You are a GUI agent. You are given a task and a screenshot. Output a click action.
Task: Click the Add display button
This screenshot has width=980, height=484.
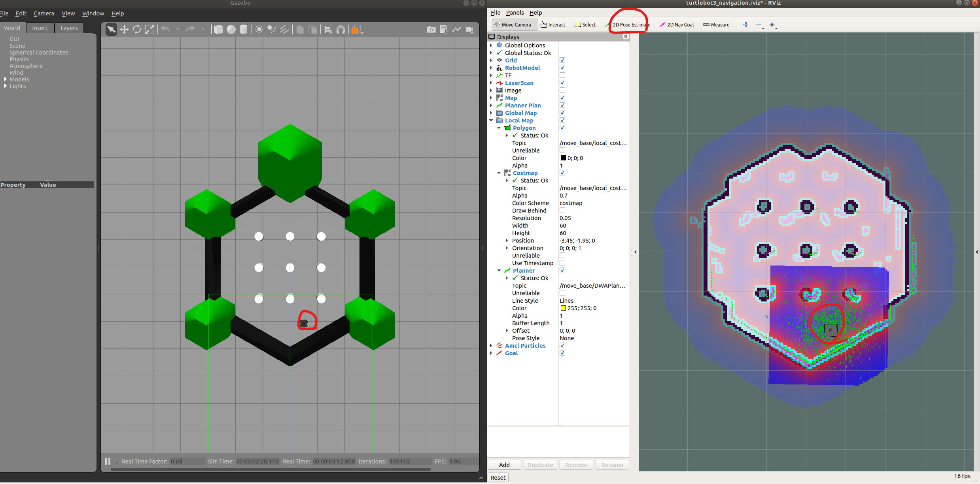coord(504,465)
